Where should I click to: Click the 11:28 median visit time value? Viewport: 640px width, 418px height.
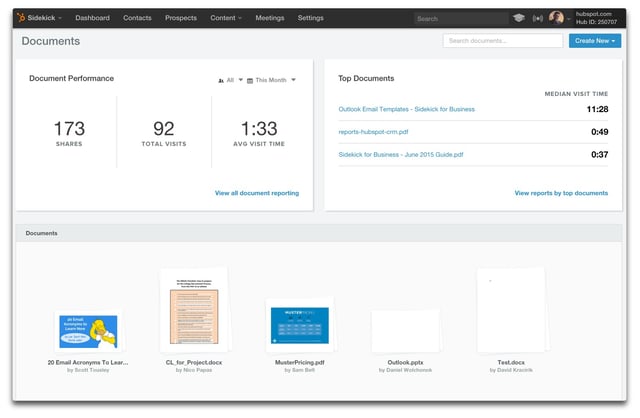click(x=597, y=109)
